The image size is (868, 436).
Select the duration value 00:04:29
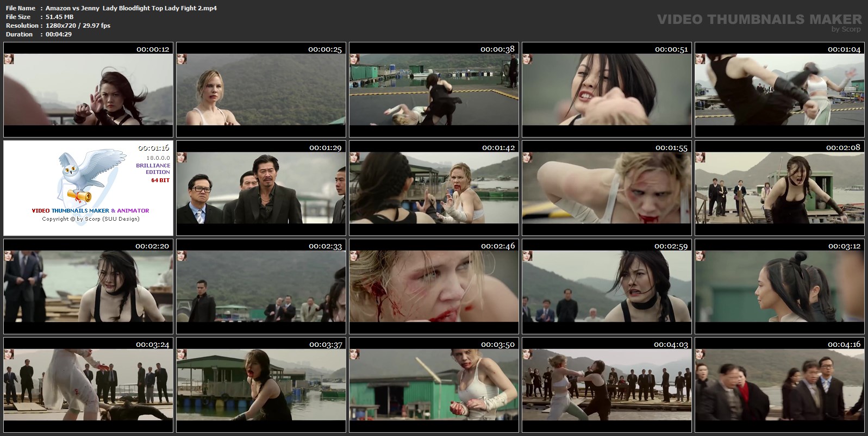pos(59,34)
